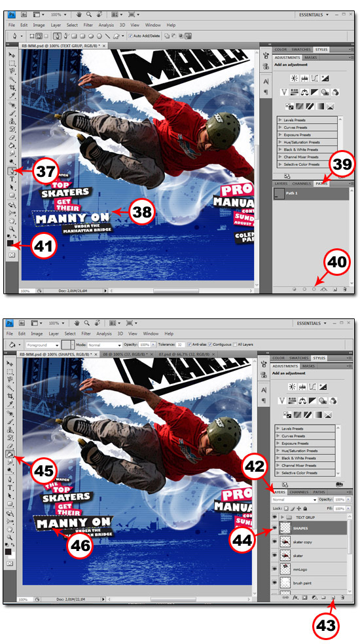Open the ESSENTIALS workspace dropdown in the upper window

(315, 14)
